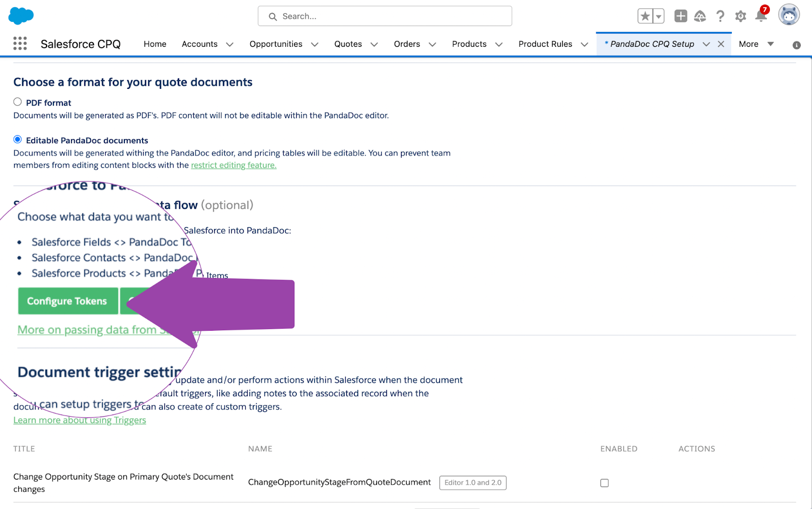Image resolution: width=812 pixels, height=509 pixels.
Task: Click the Salesforce CPQ app name
Action: 81,44
